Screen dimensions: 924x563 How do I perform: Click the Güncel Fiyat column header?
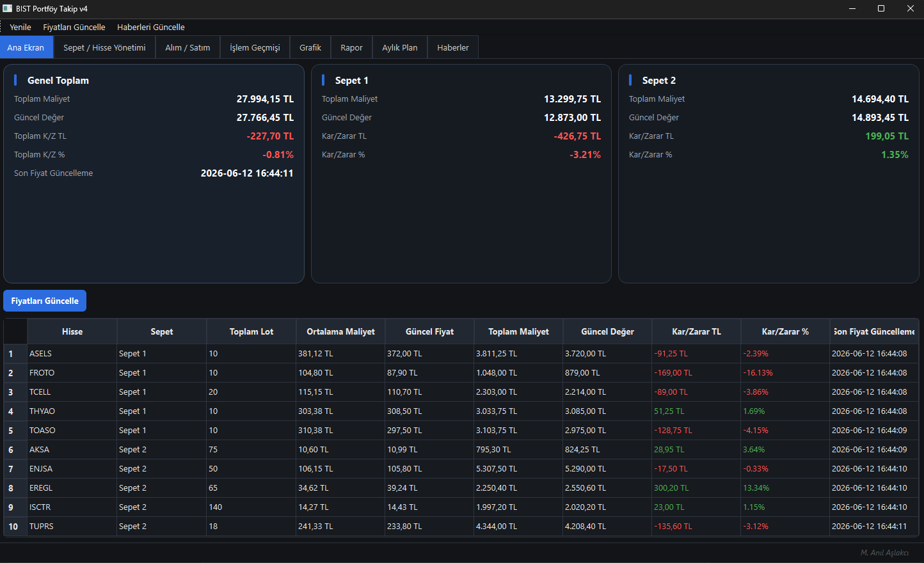(x=429, y=331)
